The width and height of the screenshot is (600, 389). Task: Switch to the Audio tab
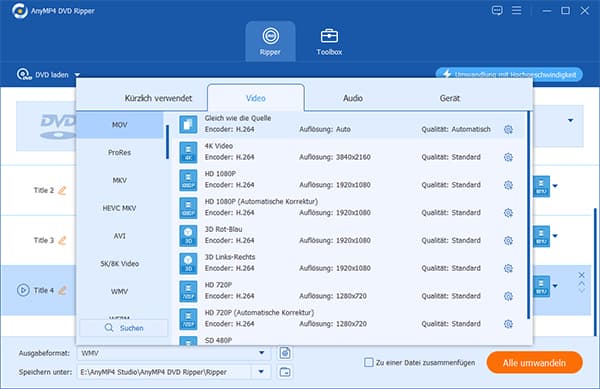(x=352, y=98)
